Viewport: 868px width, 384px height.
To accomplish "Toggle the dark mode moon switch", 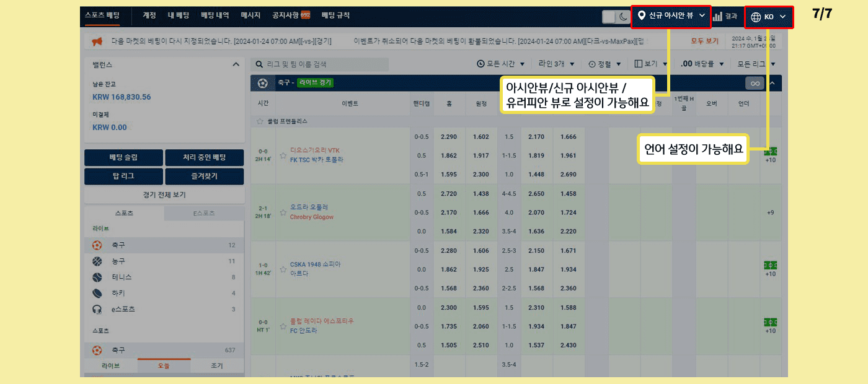I will [616, 17].
